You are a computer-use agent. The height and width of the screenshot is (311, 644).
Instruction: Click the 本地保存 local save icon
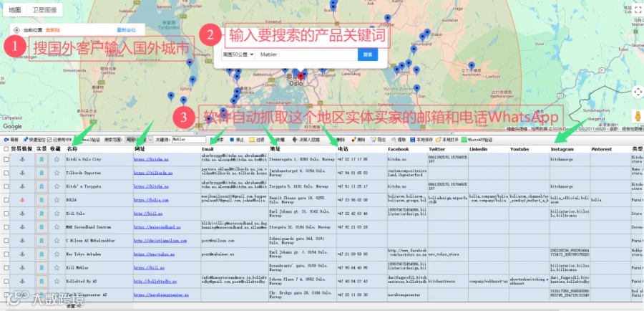click(412, 140)
